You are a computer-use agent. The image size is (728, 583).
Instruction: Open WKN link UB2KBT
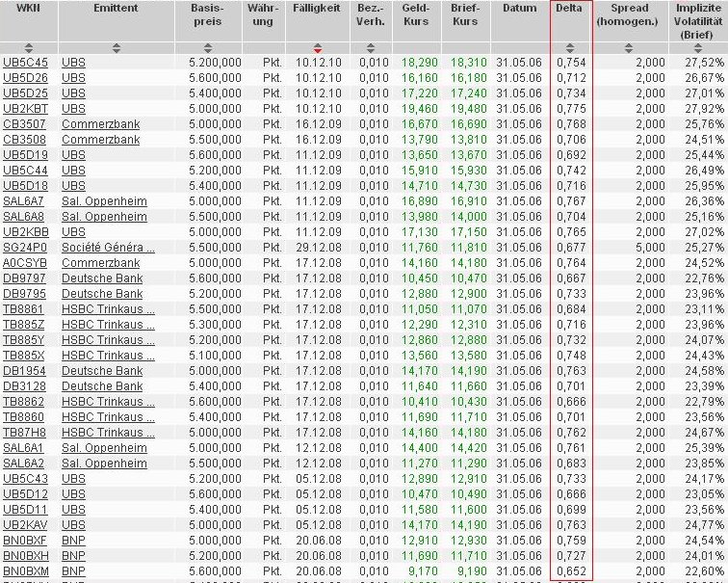[x=25, y=109]
